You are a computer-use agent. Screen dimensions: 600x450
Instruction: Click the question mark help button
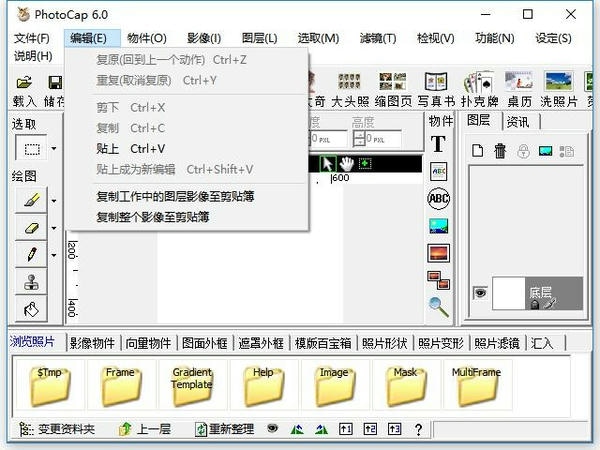[419, 429]
